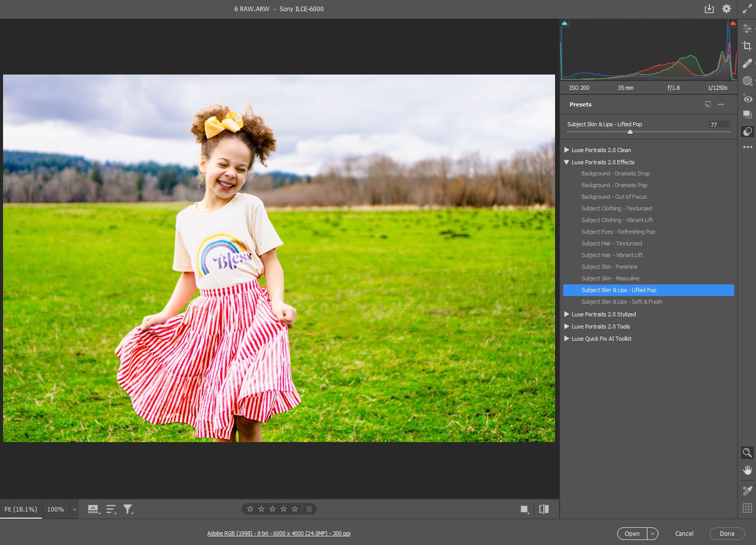The height and width of the screenshot is (545, 756).
Task: Open the Edit panel with adjustment sliders
Action: (747, 28)
